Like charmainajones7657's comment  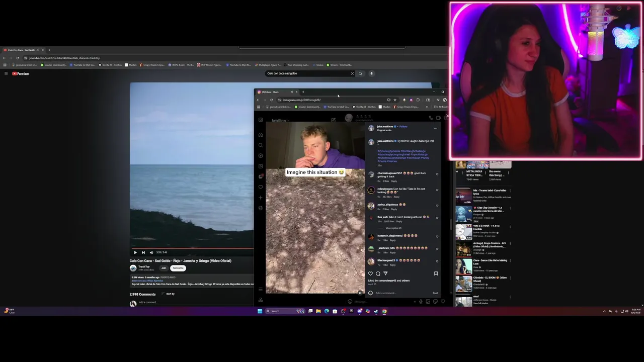[437, 174]
